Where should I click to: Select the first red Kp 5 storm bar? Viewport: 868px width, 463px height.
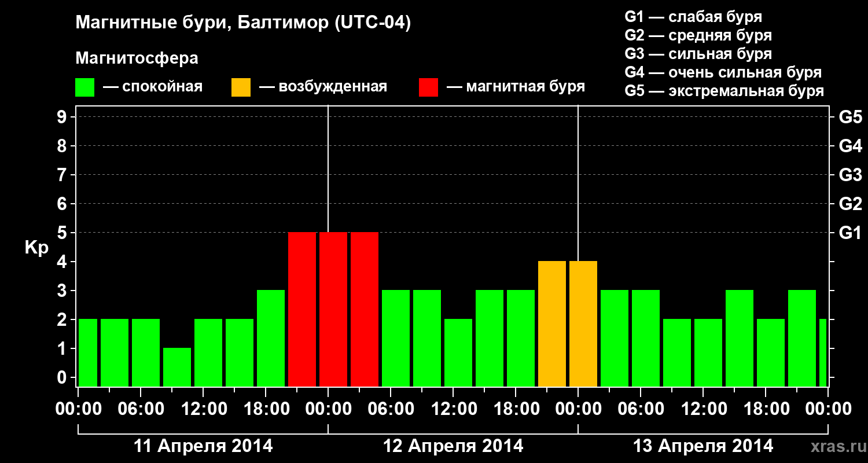(302, 310)
